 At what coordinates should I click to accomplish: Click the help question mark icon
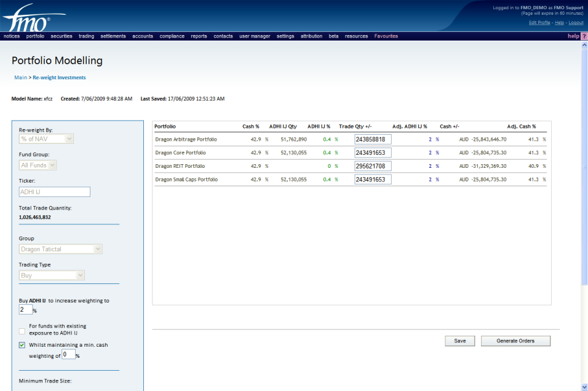pyautogui.click(x=584, y=36)
